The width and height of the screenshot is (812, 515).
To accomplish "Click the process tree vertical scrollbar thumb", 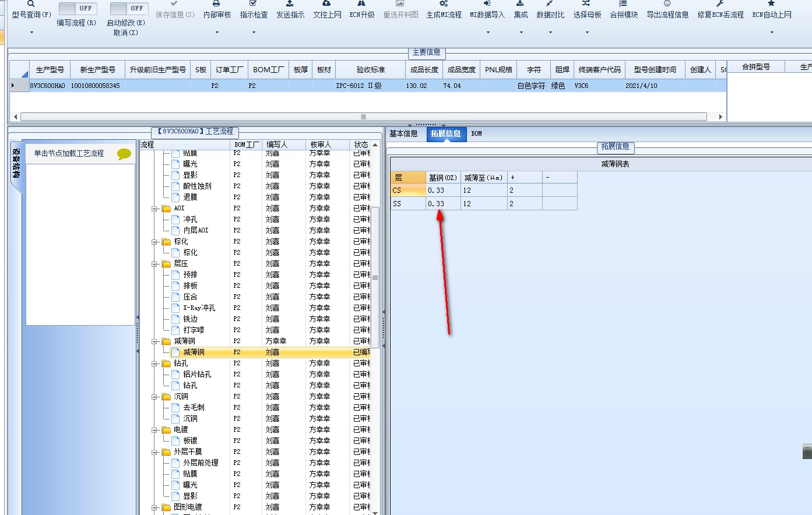I will (375, 277).
